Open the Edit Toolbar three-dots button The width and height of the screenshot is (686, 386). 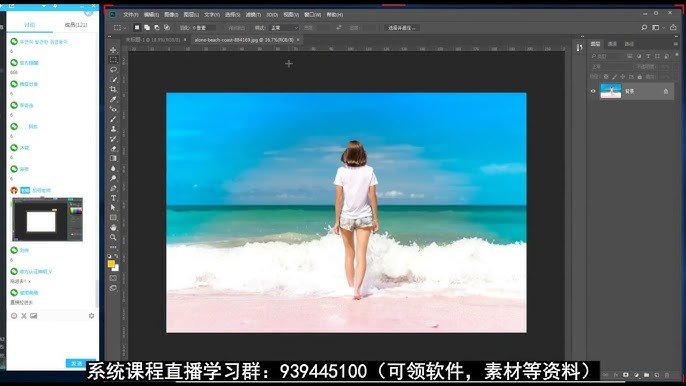(113, 247)
